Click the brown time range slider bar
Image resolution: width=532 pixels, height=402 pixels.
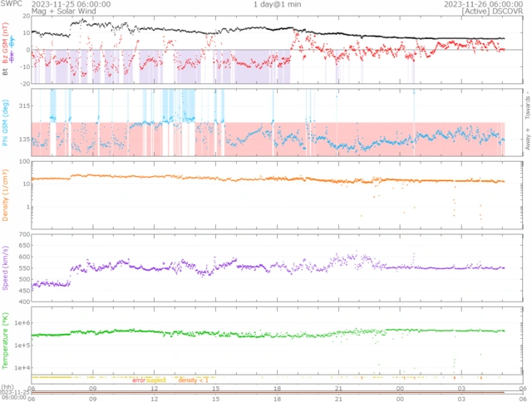tap(268, 393)
